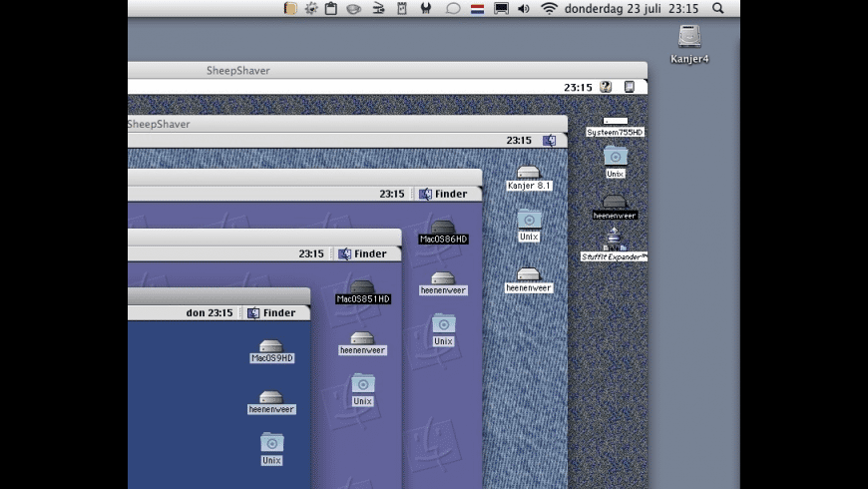Open the Kanjer4 drive on the desktop
This screenshot has height=489, width=868.
point(688,38)
